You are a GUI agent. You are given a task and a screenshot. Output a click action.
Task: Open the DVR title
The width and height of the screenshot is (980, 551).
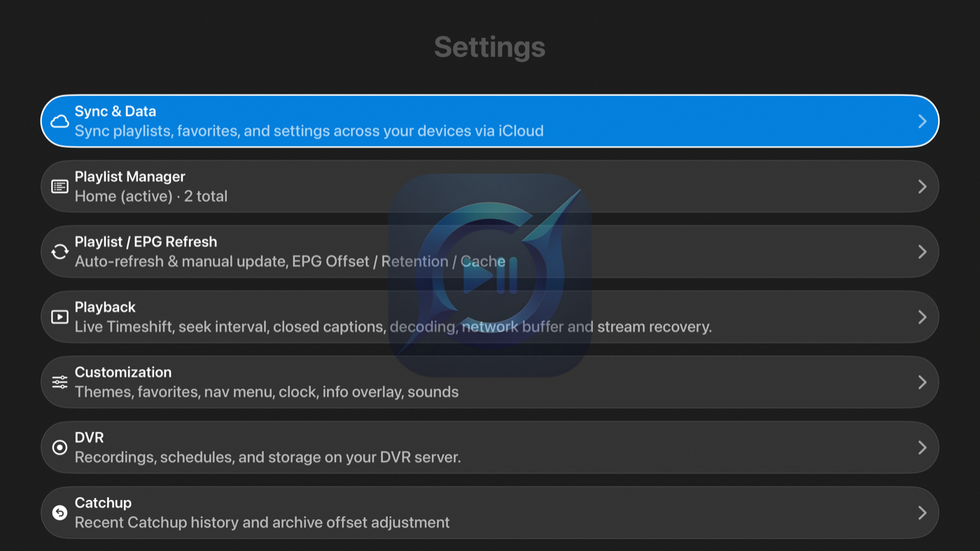[89, 438]
